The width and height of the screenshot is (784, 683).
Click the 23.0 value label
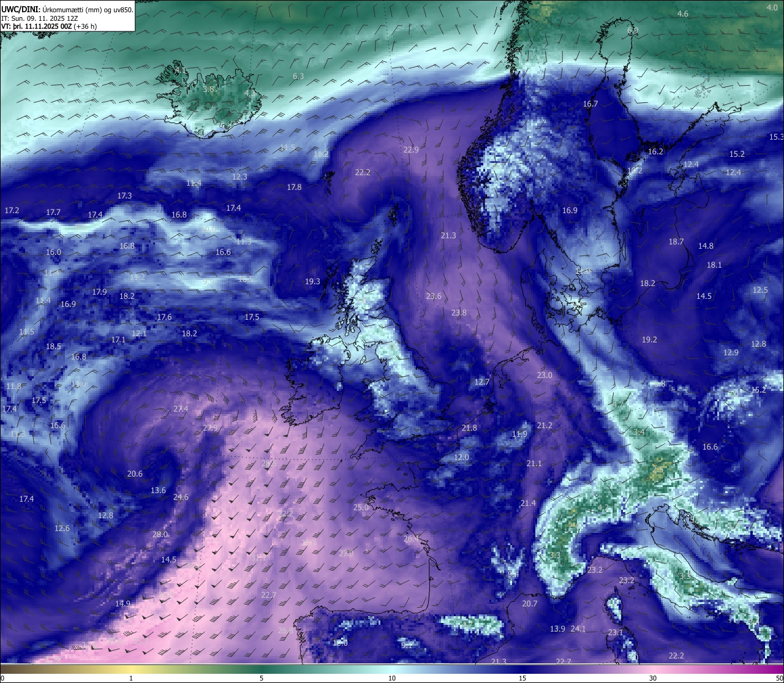[x=545, y=375]
